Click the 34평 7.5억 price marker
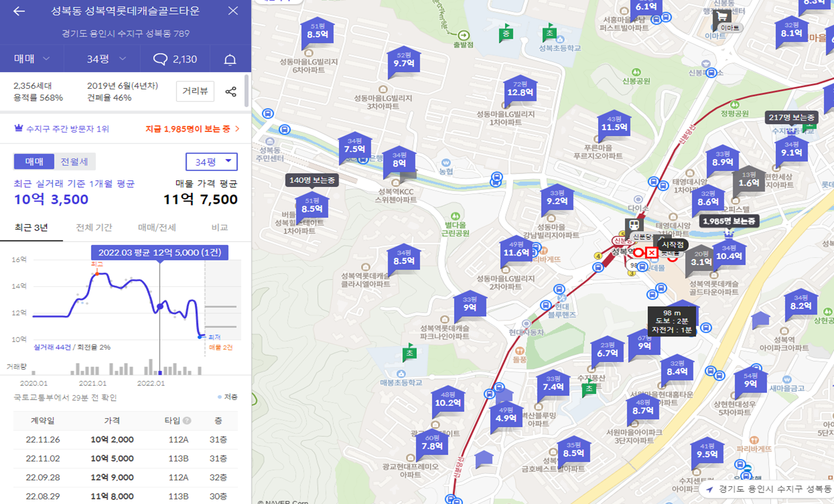The image size is (834, 504). [354, 148]
